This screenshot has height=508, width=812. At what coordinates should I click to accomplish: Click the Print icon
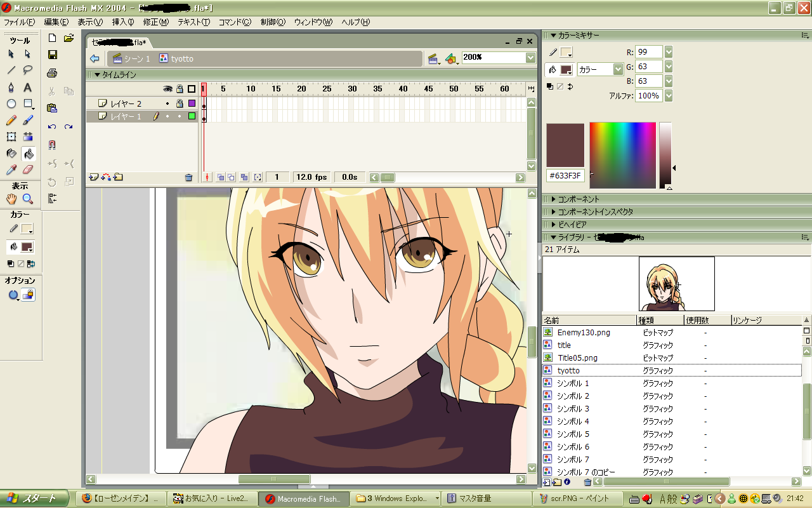click(53, 72)
